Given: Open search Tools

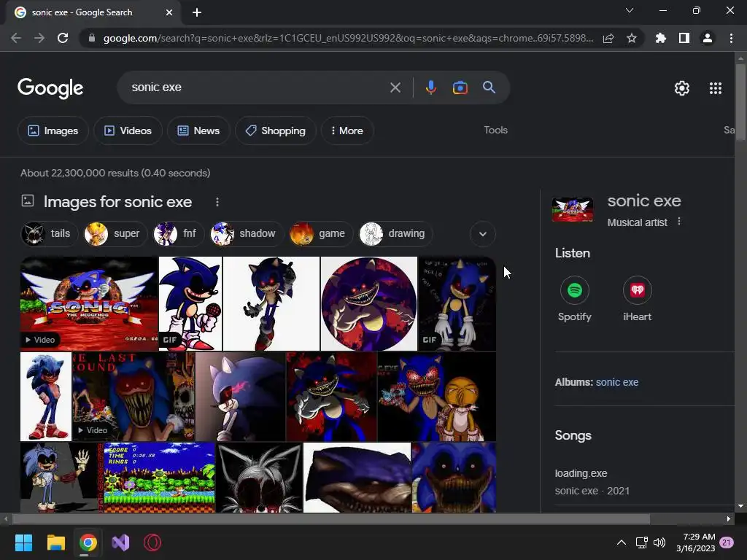Looking at the screenshot, I should pos(495,130).
